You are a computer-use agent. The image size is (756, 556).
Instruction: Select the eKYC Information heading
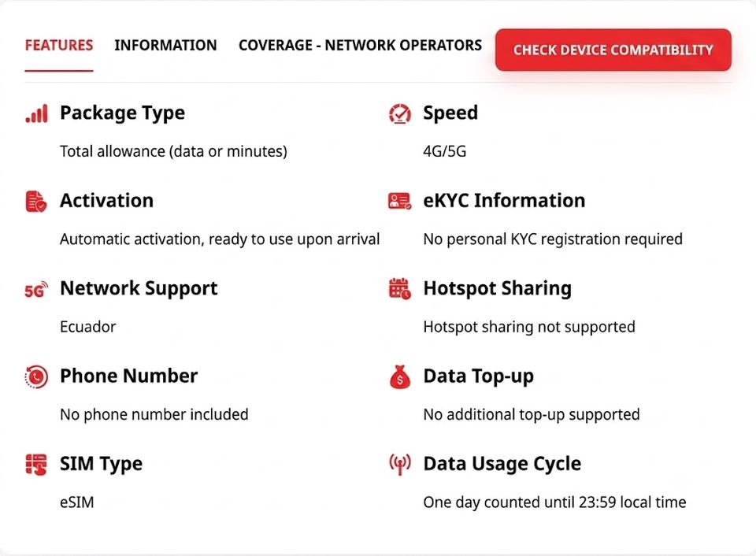click(504, 201)
